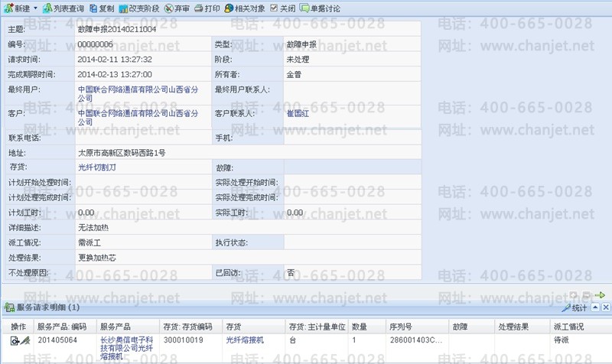Screen dimensions: 612x364
Task: Open inventory link 光纤熔接机 in detail row
Action: point(245,340)
